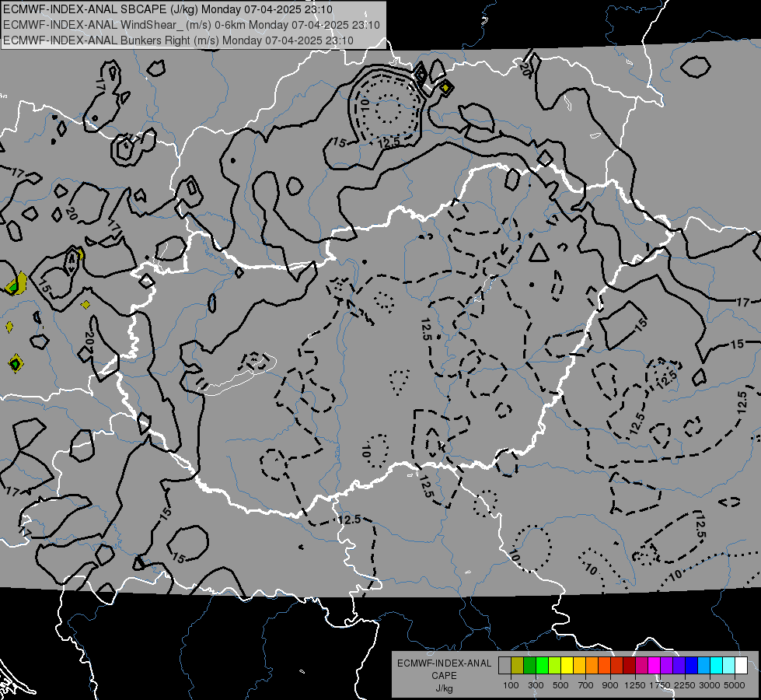Image resolution: width=761 pixels, height=700 pixels.
Task: Click the 300 legend value
Action: tap(536, 685)
